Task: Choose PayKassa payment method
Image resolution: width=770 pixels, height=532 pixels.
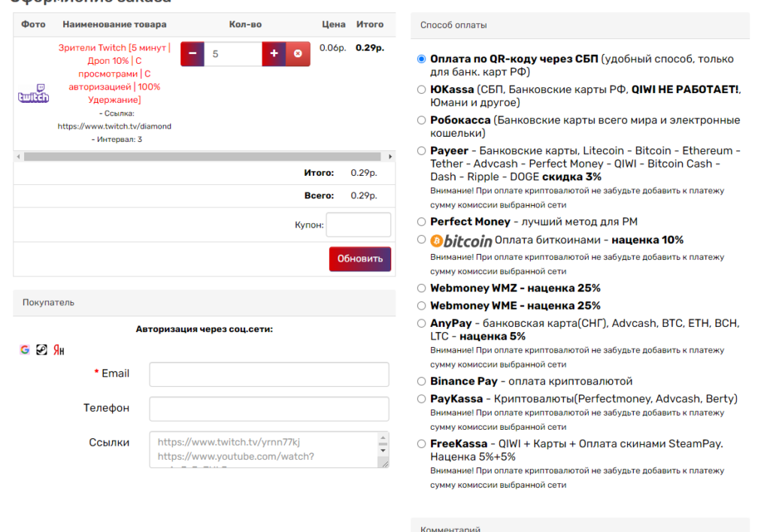Action: pyautogui.click(x=421, y=399)
